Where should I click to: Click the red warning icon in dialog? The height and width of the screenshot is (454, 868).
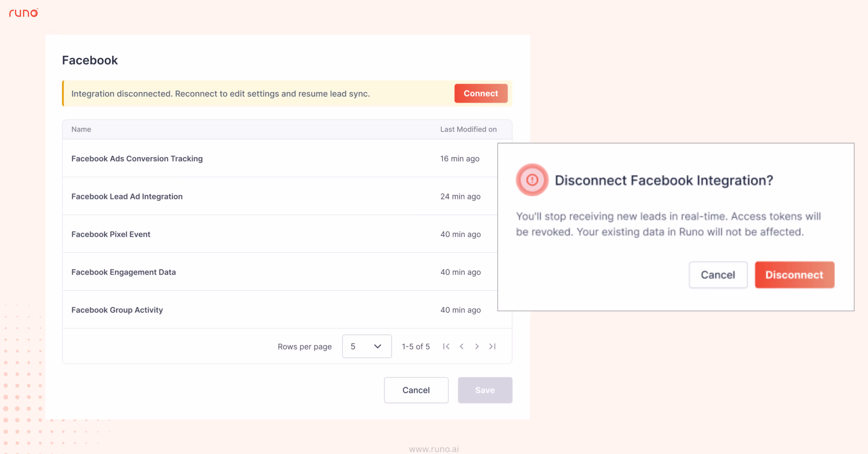(532, 180)
